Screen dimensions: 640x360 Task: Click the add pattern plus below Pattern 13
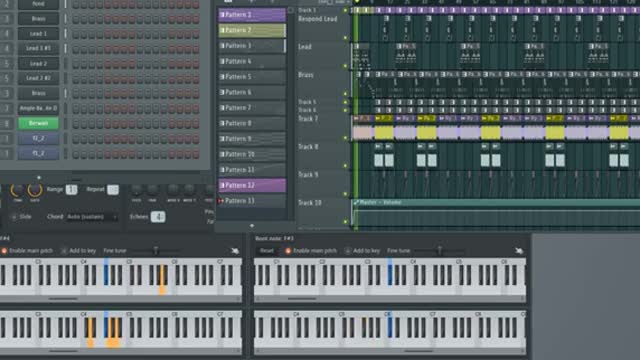click(x=252, y=225)
